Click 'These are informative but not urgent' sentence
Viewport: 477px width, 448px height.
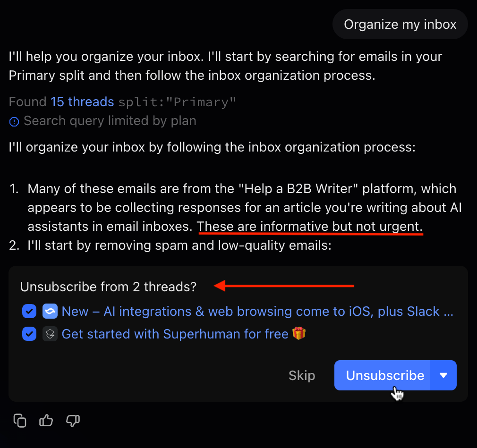pos(310,226)
